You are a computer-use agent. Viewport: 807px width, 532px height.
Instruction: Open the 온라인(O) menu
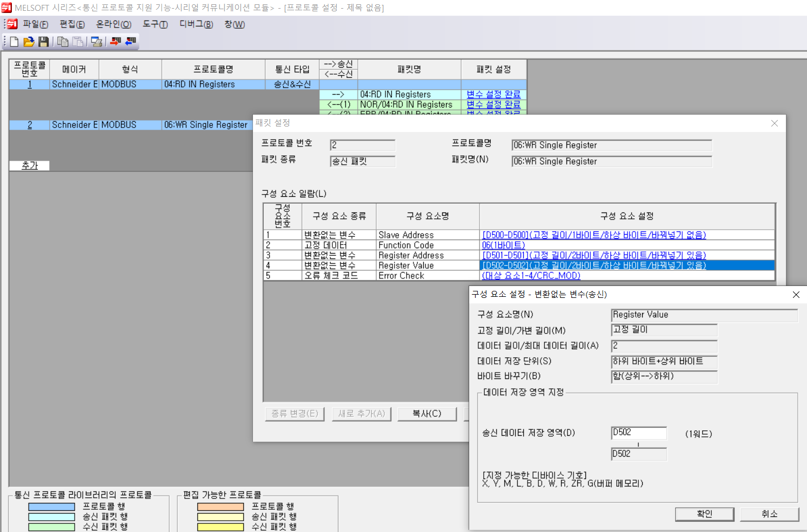[114, 24]
